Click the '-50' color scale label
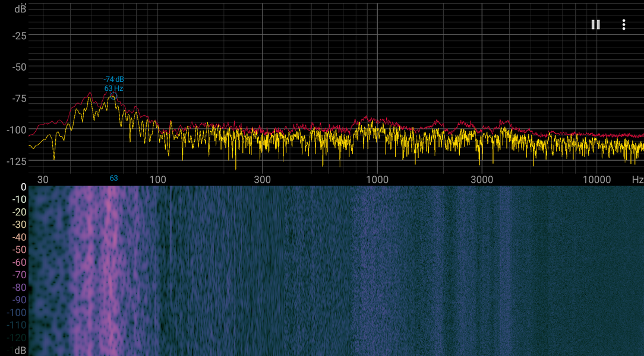 pyautogui.click(x=19, y=250)
